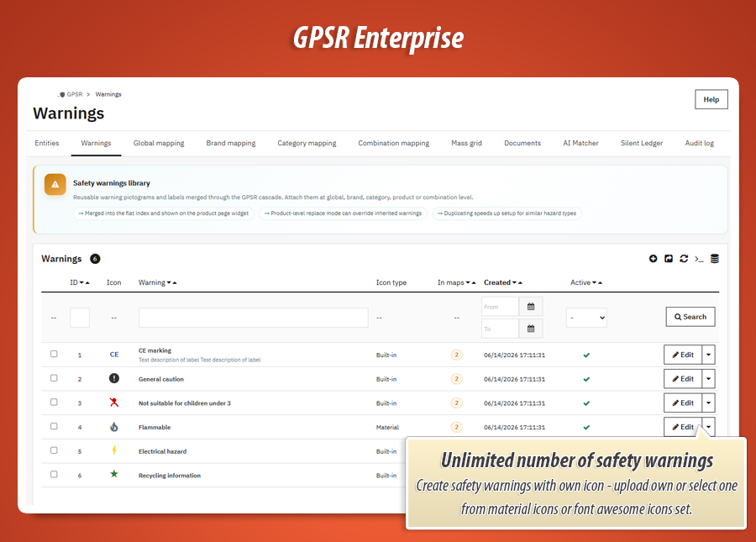This screenshot has height=542, width=756.
Task: Click In maps badge for CE marking
Action: coord(456,355)
